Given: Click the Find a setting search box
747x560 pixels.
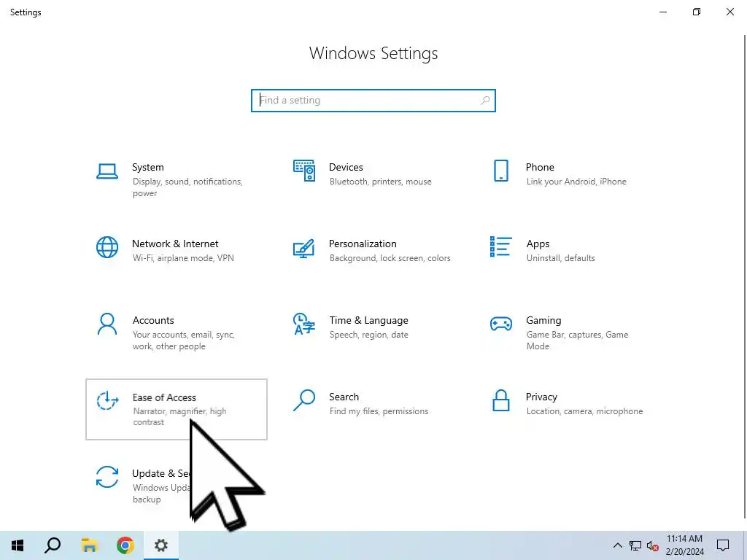Looking at the screenshot, I should tap(373, 101).
